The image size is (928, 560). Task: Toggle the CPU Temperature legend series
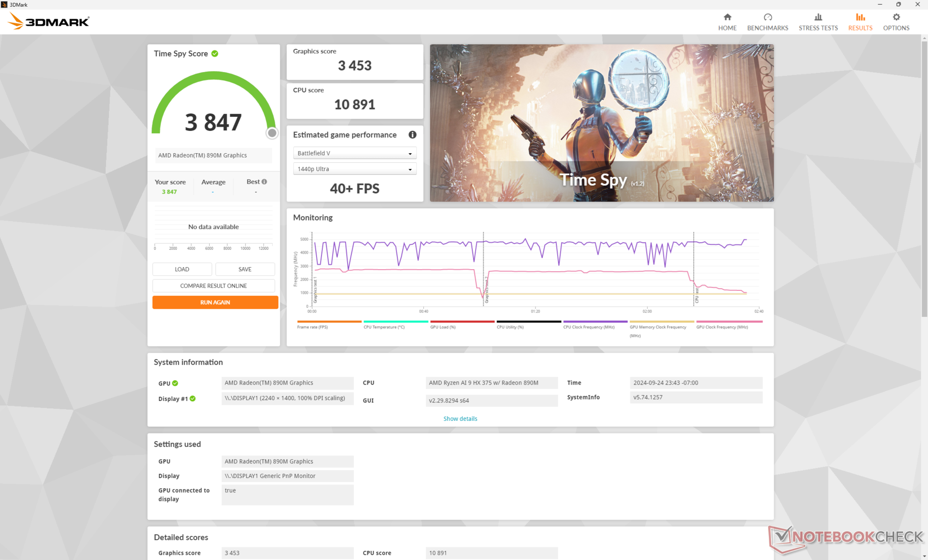click(384, 327)
